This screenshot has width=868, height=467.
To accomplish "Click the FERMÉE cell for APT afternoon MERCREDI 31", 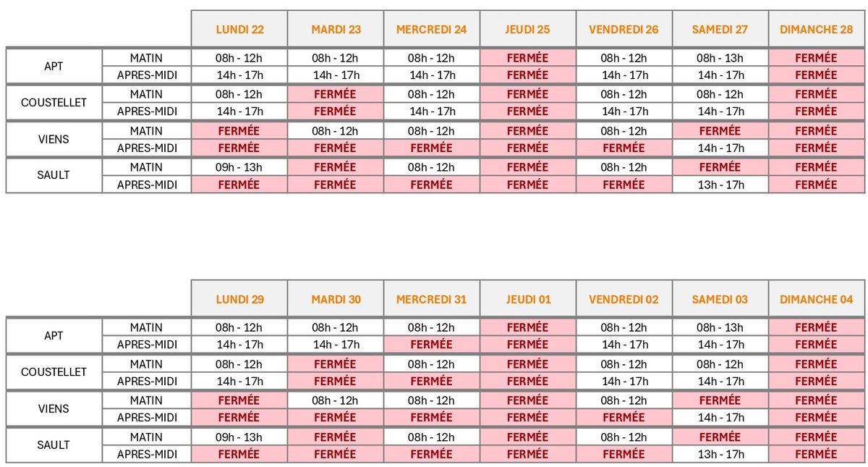I will (x=431, y=345).
